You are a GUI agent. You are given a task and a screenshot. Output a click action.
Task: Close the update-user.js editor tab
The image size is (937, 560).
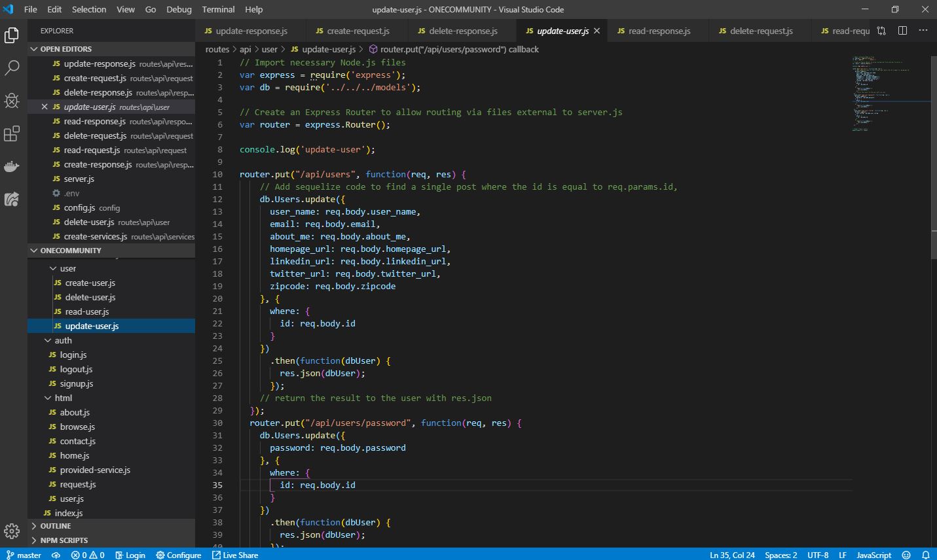click(x=597, y=31)
